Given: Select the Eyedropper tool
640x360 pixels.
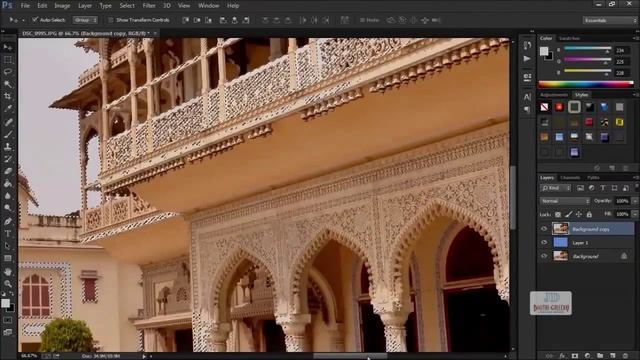Looking at the screenshot, I should click(x=8, y=109).
